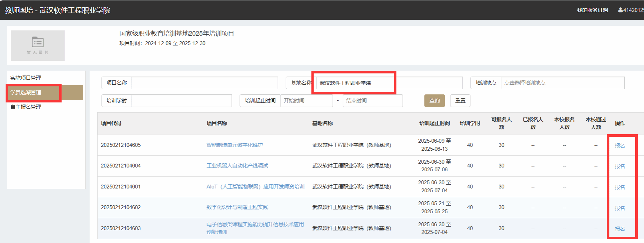Open the 工业机器人自动化产线调试 project link
This screenshot has height=243, width=644.
pyautogui.click(x=237, y=166)
